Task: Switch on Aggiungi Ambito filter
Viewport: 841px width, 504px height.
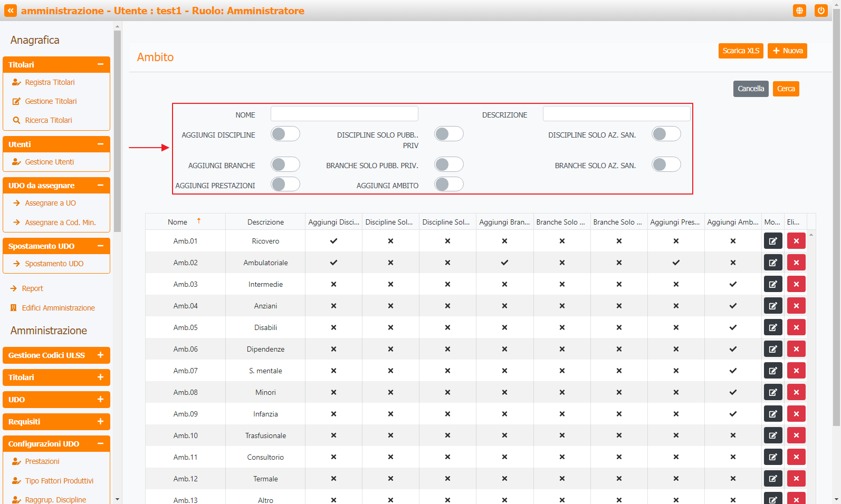Action: pos(448,184)
